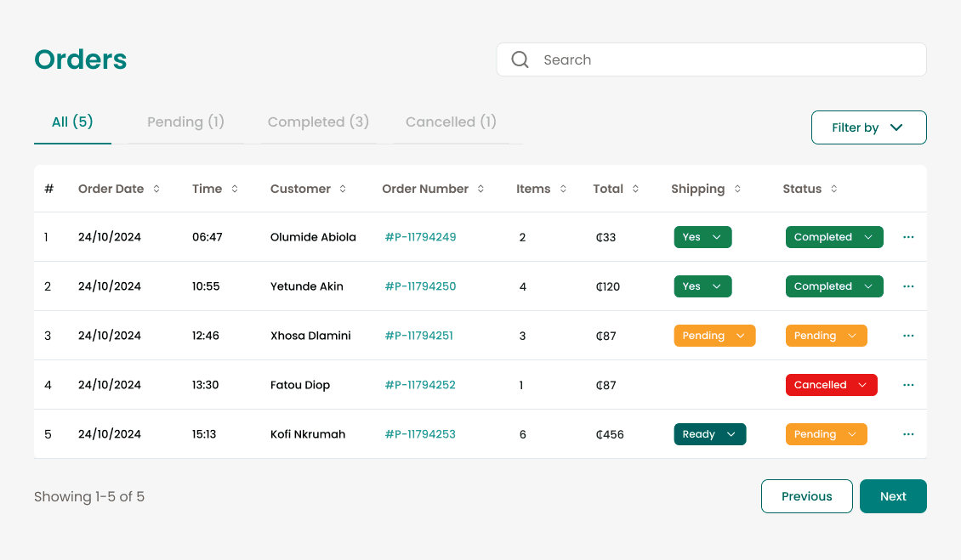Open shipping dropdown for Olumide Abiola

tap(703, 237)
